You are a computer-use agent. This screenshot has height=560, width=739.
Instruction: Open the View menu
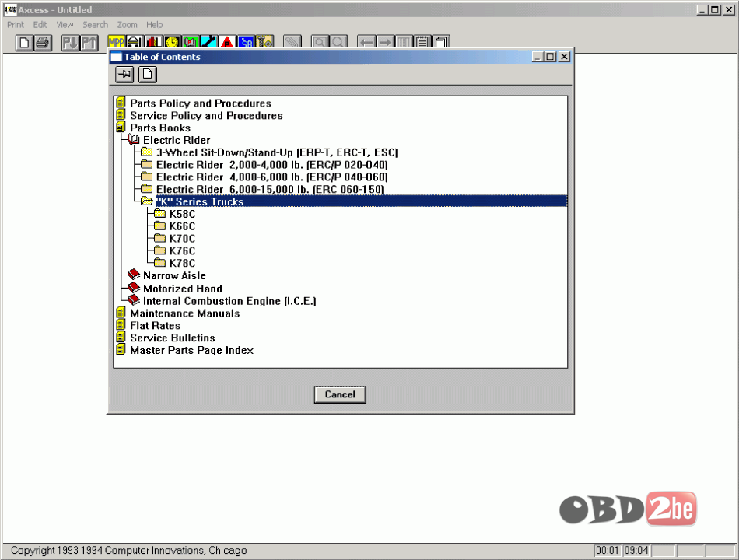coord(65,25)
